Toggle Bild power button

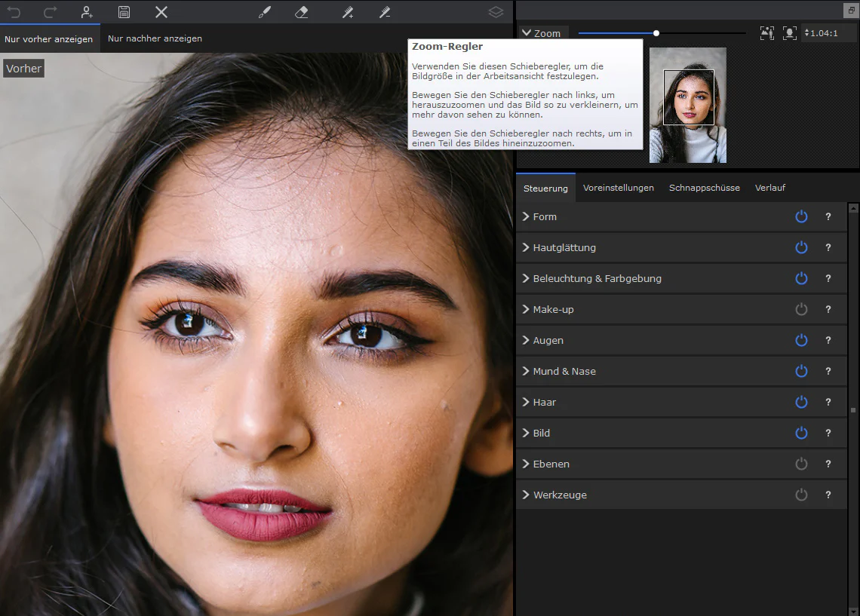tap(801, 433)
